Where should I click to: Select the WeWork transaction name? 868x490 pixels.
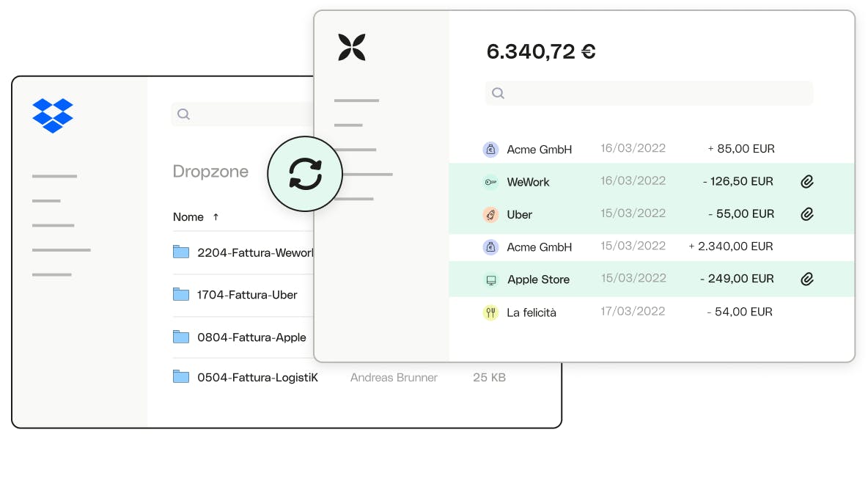528,182
